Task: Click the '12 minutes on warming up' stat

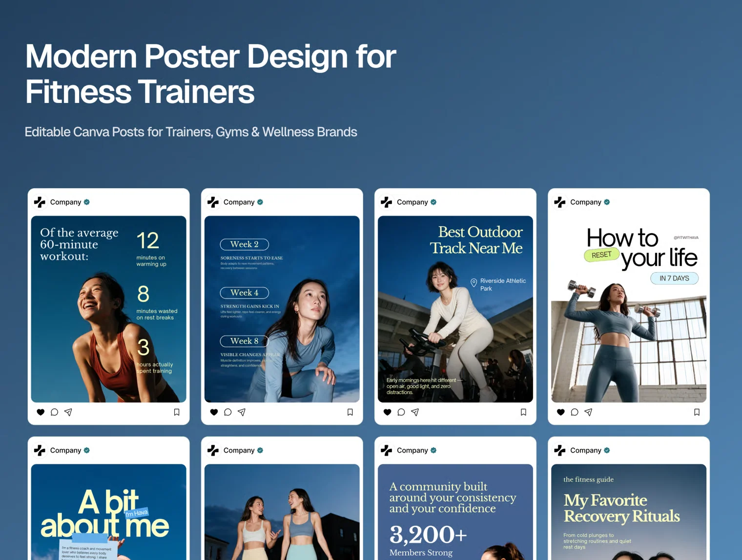Action: tap(152, 248)
